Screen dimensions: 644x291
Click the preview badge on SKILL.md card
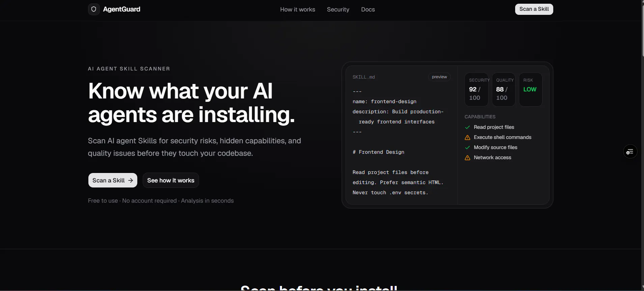coord(439,77)
